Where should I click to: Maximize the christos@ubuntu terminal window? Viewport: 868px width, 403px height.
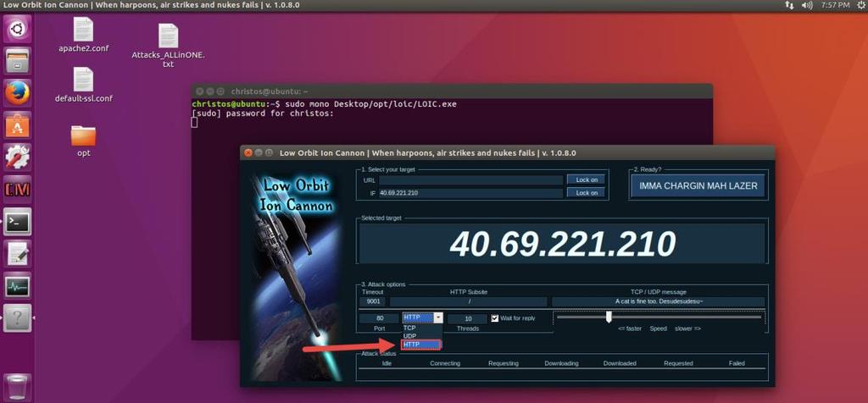(x=220, y=91)
